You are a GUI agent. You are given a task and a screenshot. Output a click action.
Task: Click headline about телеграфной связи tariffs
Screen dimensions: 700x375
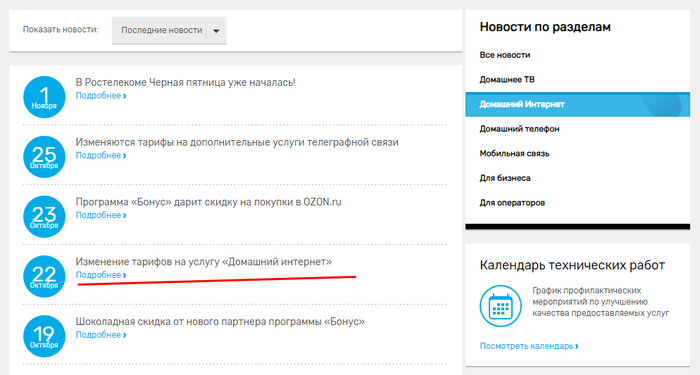pyautogui.click(x=237, y=142)
